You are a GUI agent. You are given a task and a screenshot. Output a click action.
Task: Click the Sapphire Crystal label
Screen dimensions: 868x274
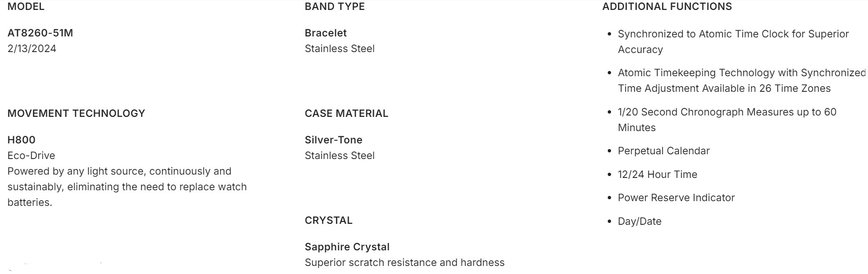click(x=347, y=247)
